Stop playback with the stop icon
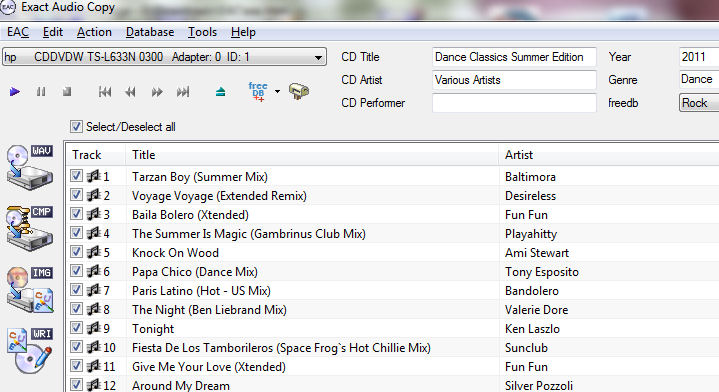719x392 pixels. (67, 92)
